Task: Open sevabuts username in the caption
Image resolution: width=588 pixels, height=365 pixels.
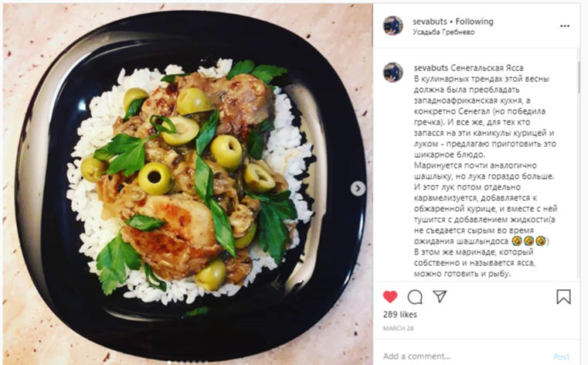Action: tap(431, 68)
